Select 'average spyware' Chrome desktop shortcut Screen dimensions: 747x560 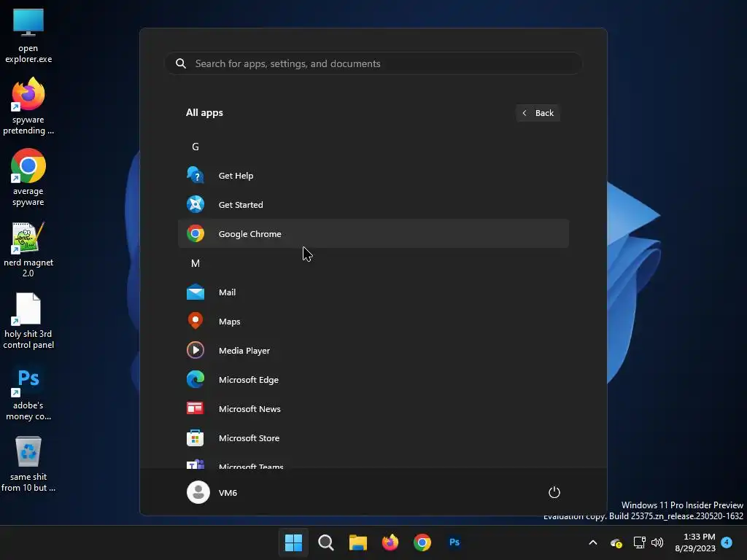(28, 178)
